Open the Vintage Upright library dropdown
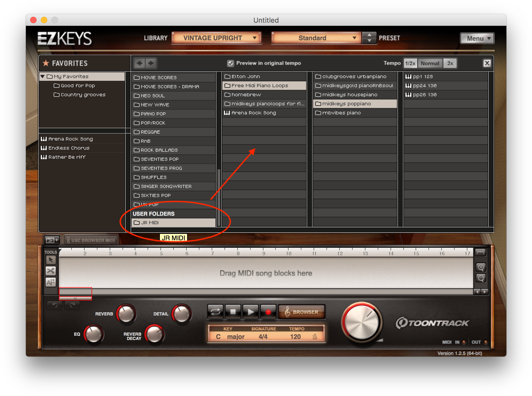532x396 pixels. 216,38
